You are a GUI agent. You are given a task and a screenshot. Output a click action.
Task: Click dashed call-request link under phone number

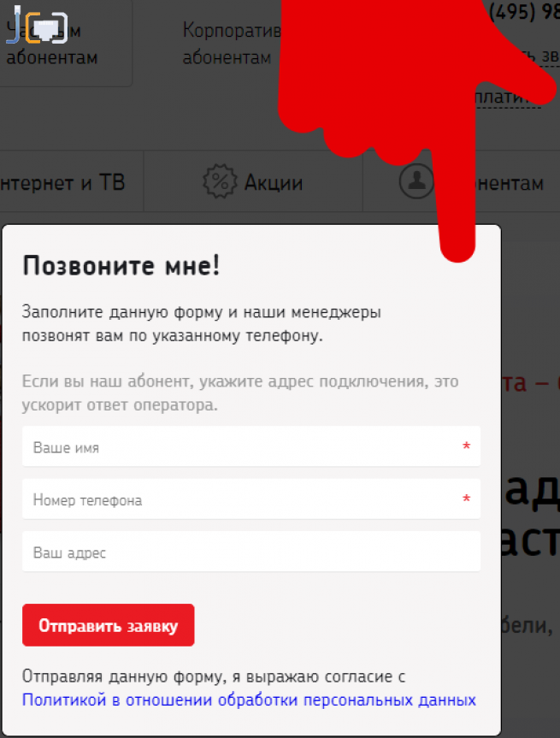540,56
